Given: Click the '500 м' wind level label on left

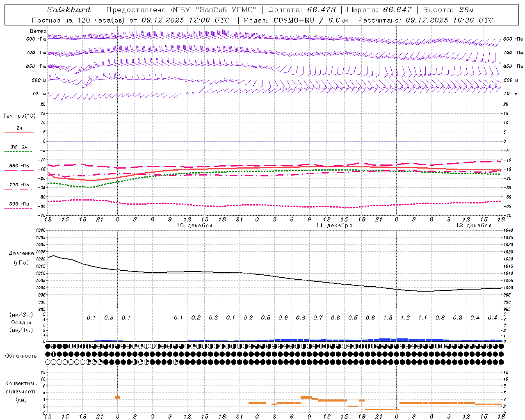Looking at the screenshot, I should click(x=39, y=80).
